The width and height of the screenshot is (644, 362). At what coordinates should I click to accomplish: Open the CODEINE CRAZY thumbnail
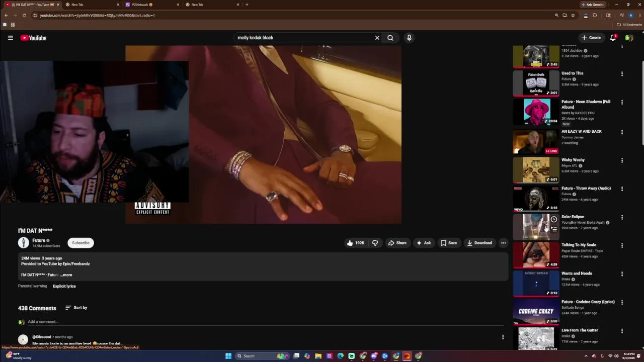(x=536, y=312)
